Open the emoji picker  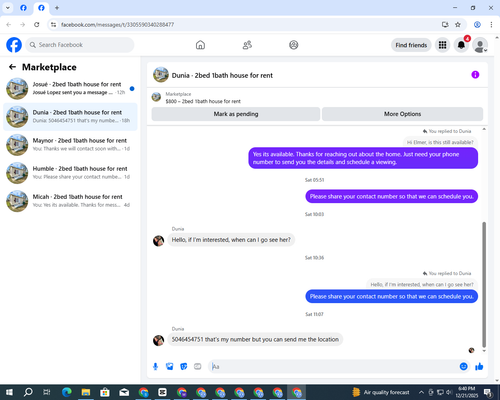[463, 367]
